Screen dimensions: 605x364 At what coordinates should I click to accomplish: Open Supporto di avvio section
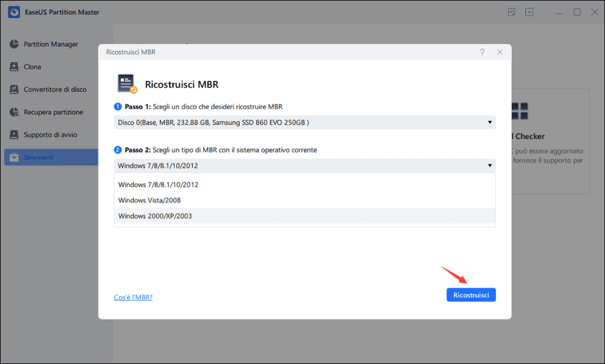(51, 135)
